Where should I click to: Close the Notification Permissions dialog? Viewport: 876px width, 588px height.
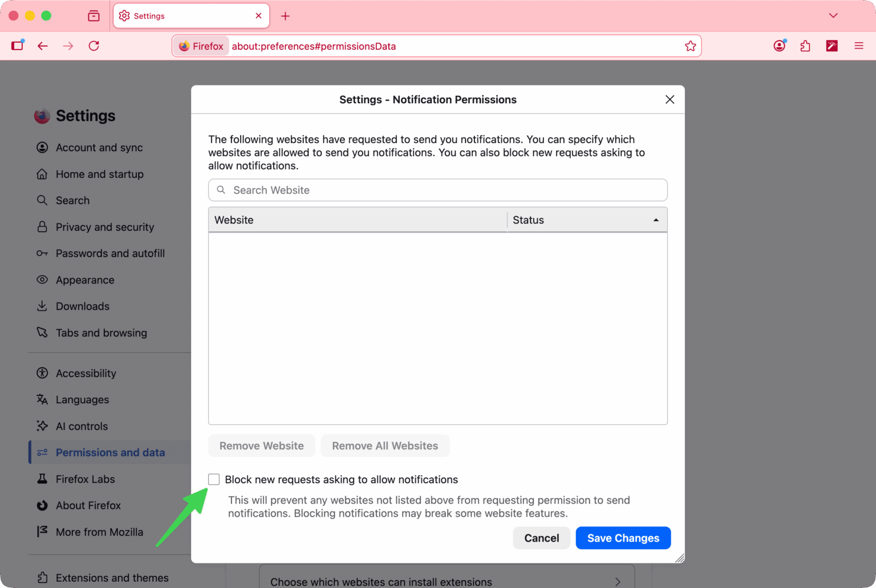[x=670, y=100]
